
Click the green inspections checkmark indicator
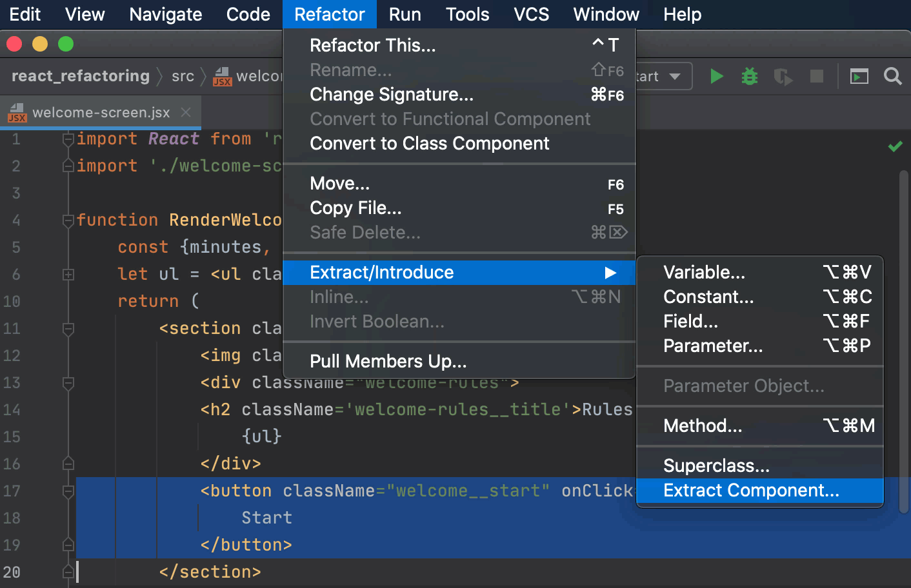point(895,146)
